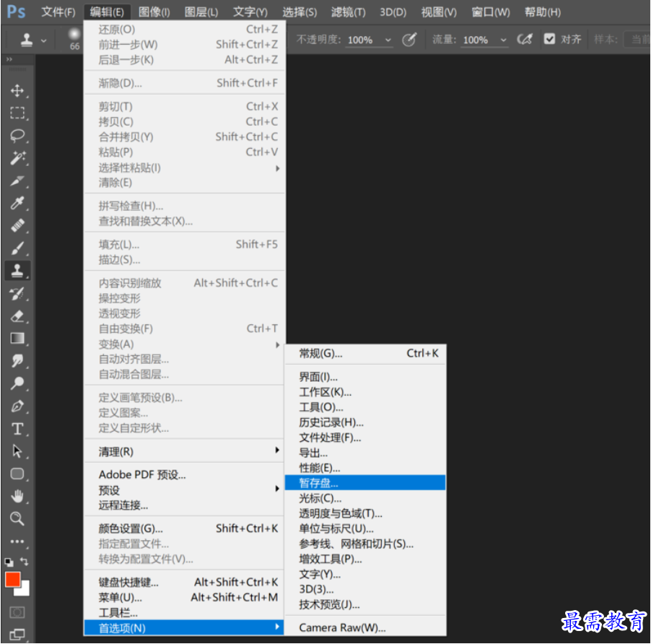Select the Eraser tool
Screen dimensions: 651x644
click(17, 316)
